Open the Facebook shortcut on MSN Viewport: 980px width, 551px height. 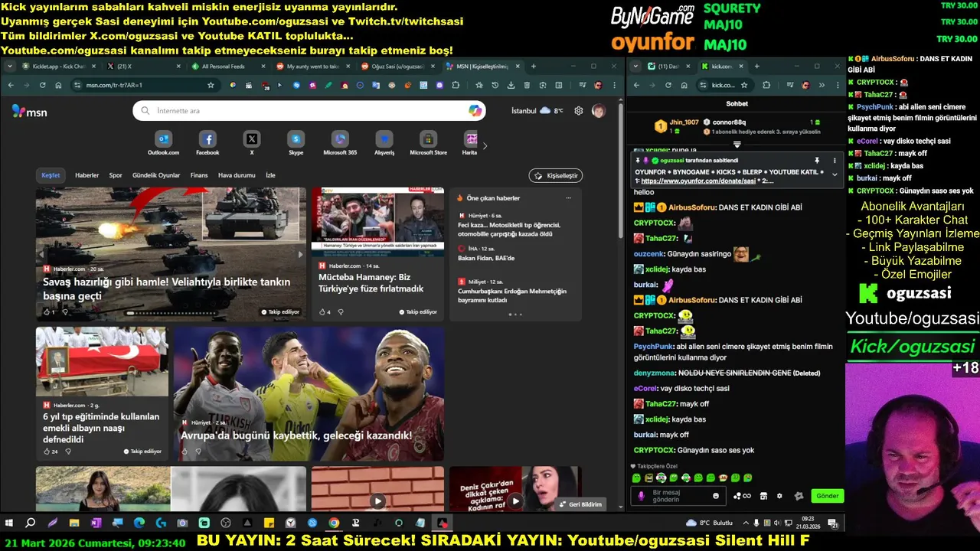[x=207, y=143]
